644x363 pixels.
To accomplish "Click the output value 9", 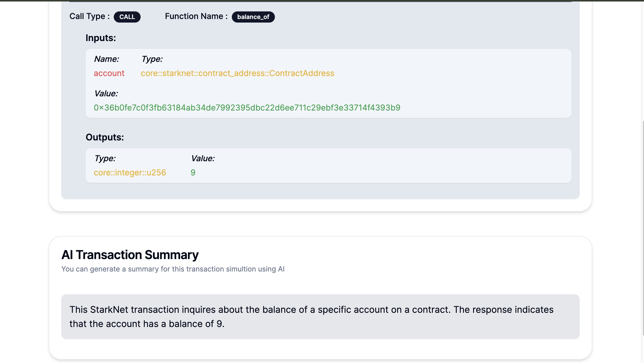I will coord(193,173).
